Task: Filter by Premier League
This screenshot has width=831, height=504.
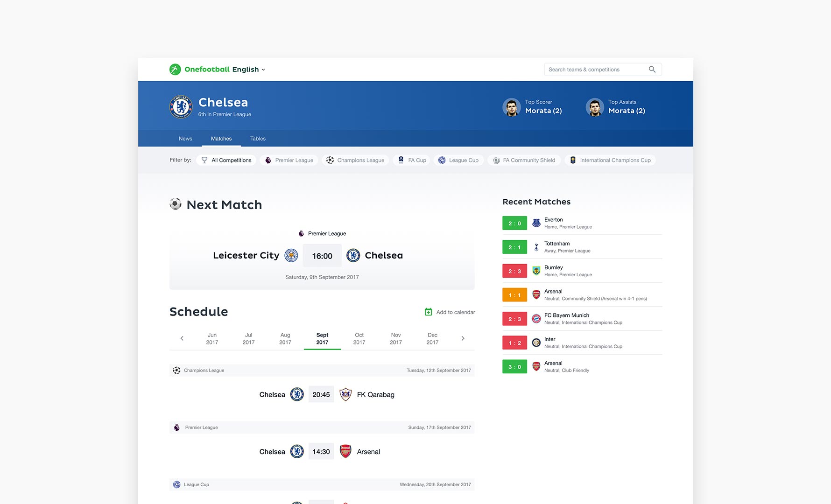Action: point(289,160)
